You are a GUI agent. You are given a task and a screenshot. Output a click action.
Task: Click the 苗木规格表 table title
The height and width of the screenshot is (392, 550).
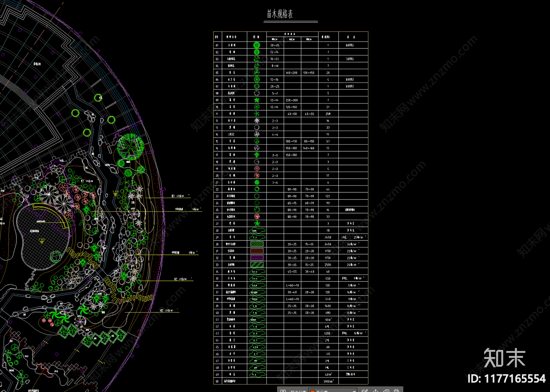point(280,14)
